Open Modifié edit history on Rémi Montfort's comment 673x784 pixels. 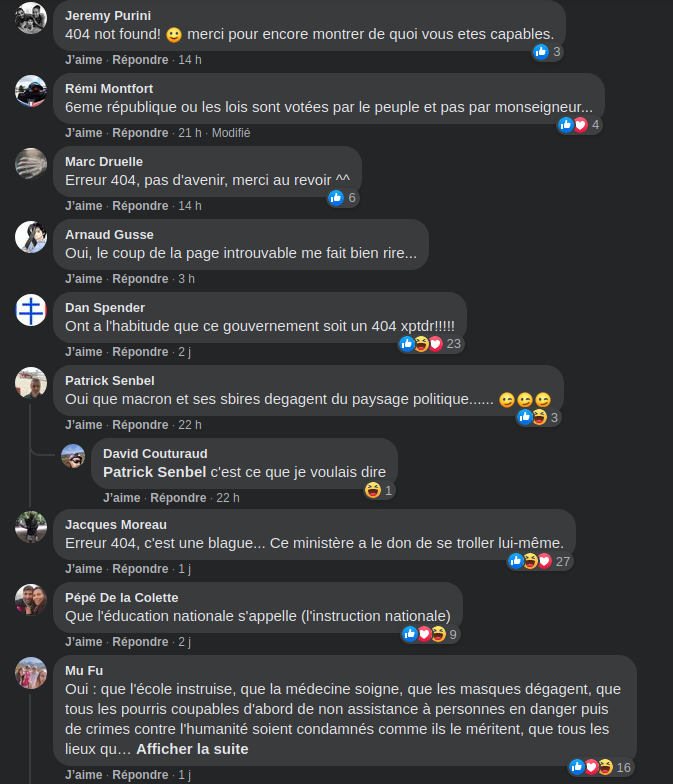231,133
